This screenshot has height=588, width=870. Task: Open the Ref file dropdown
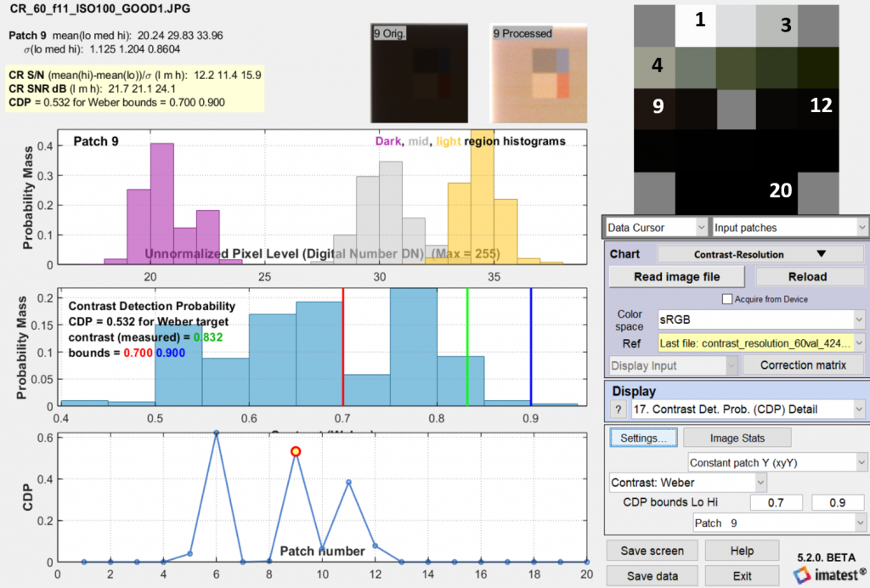[x=760, y=343]
